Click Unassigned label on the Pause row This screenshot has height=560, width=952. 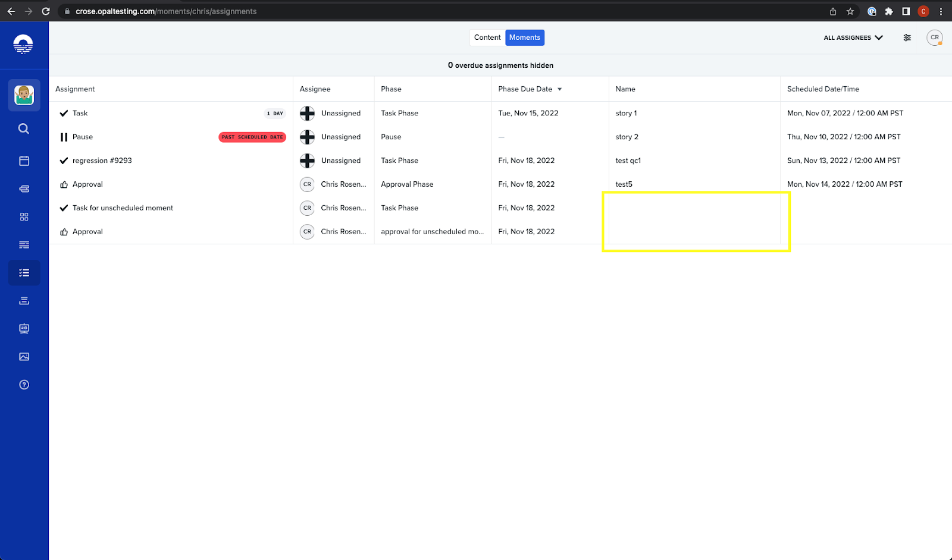(341, 137)
